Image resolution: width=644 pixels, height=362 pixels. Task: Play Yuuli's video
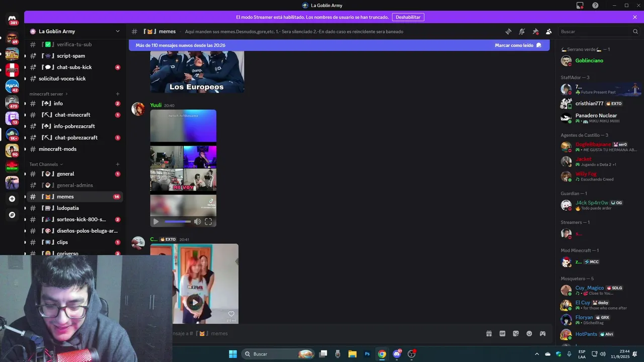tap(156, 222)
